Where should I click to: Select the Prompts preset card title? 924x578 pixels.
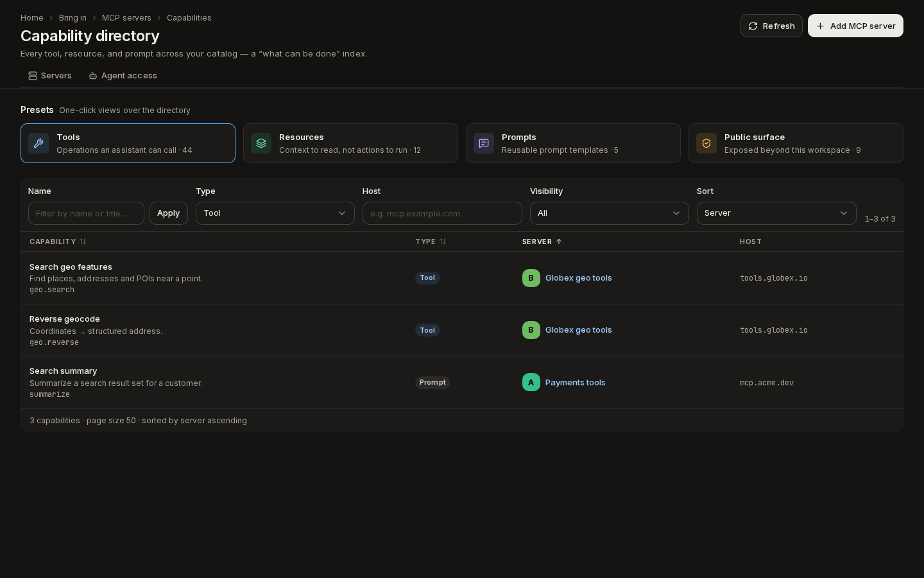(x=519, y=137)
